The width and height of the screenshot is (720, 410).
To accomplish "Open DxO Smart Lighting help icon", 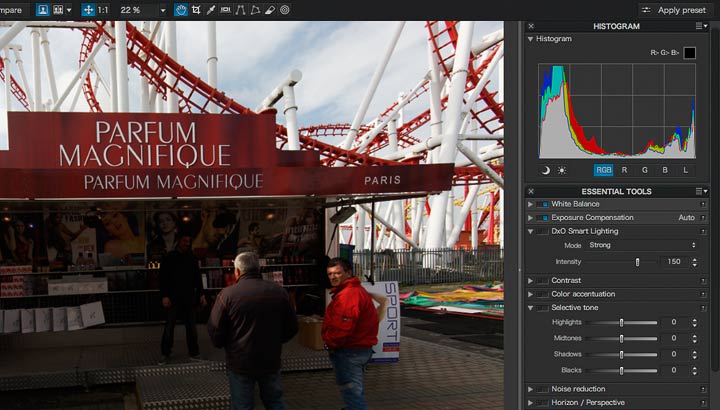I will (703, 231).
